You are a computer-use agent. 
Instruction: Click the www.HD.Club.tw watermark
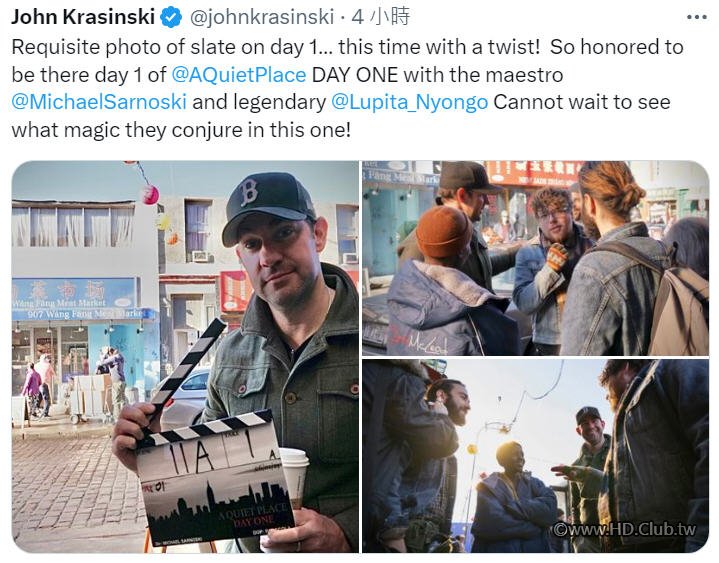coord(625,530)
